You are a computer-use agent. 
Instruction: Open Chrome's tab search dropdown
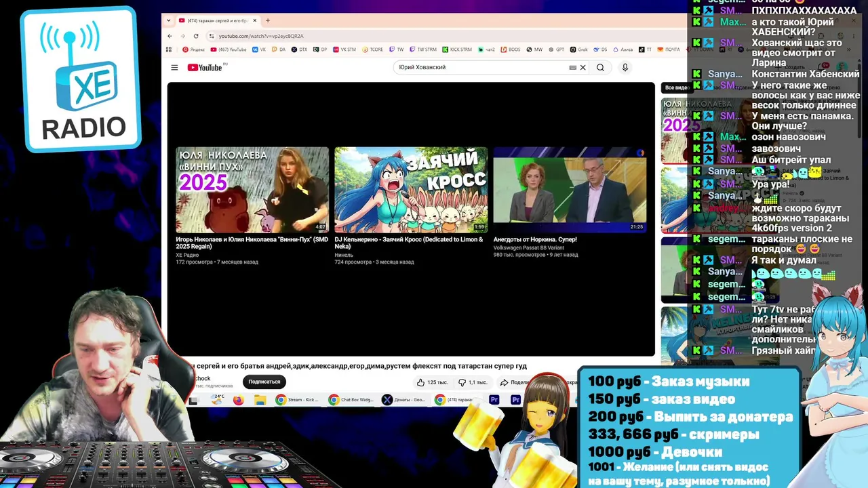[x=169, y=20]
